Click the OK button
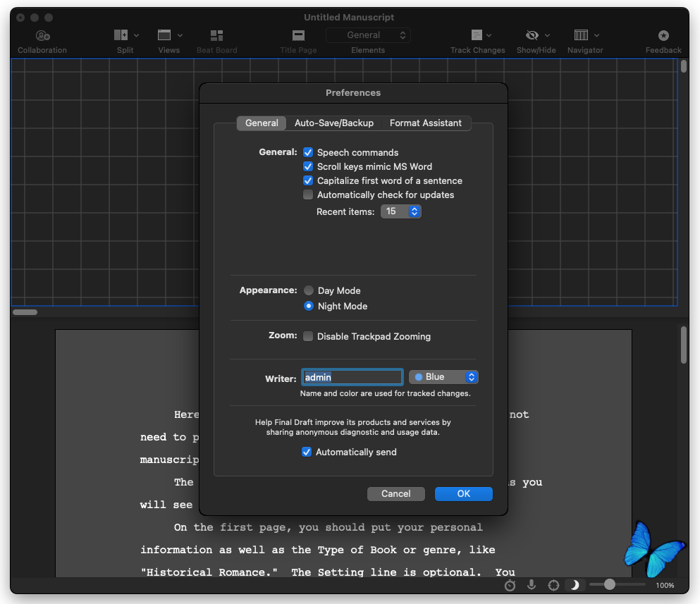700x604 pixels. coord(463,494)
